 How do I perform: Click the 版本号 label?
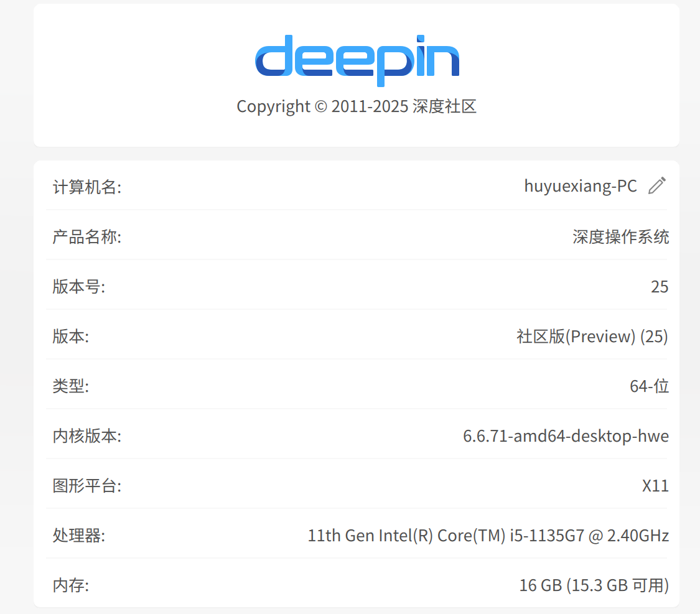(x=79, y=287)
